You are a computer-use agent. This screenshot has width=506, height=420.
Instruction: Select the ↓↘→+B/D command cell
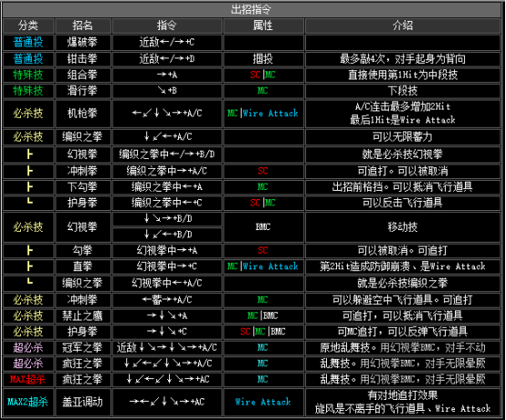tap(167, 219)
